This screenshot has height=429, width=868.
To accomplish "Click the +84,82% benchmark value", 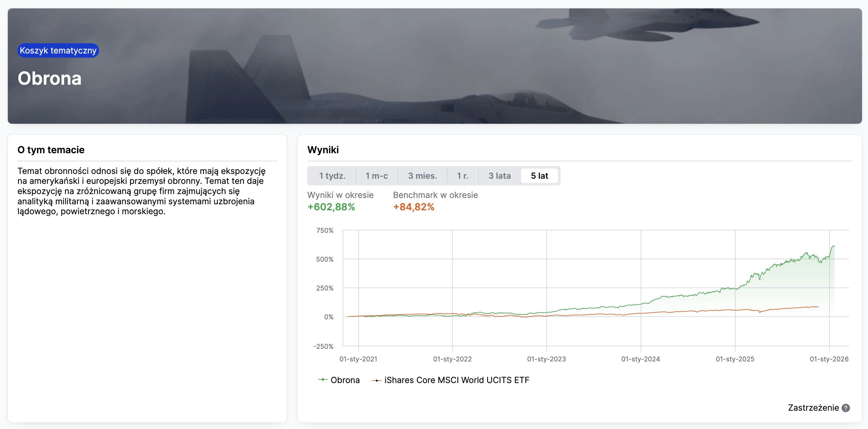I will (x=414, y=207).
